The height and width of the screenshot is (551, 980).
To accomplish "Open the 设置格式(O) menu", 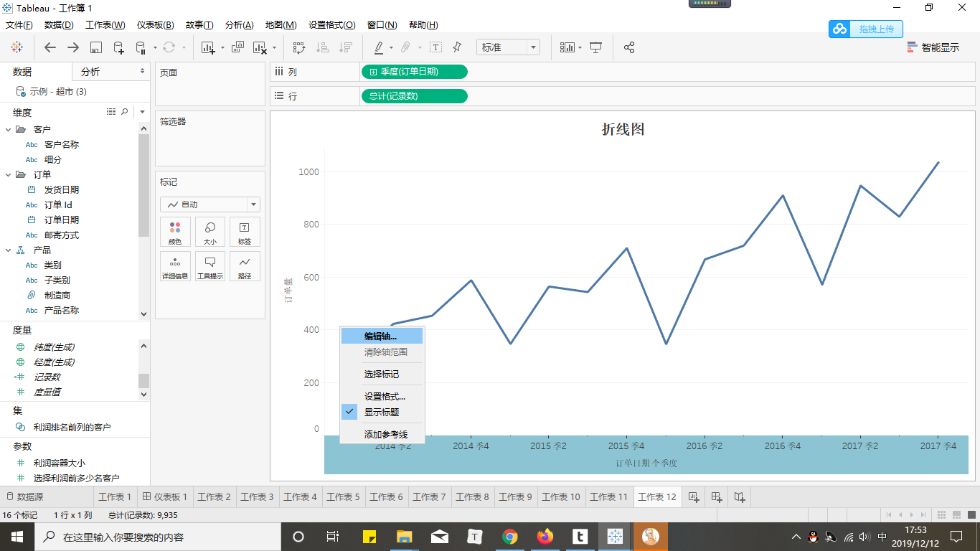I will click(332, 25).
